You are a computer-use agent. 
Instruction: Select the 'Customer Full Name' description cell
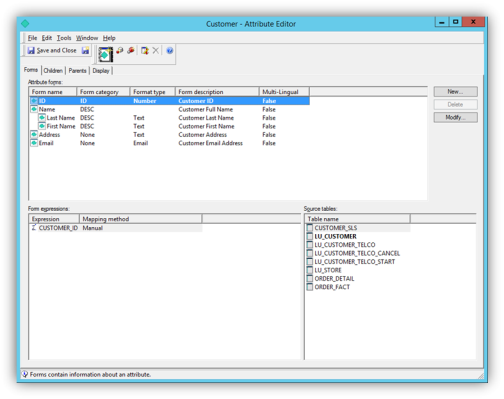tap(205, 109)
